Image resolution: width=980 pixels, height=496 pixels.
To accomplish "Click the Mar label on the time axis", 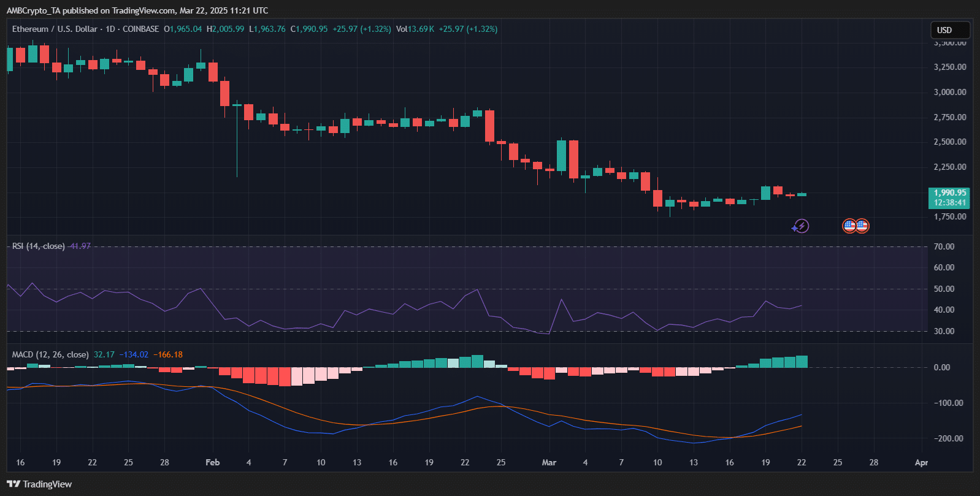I will 549,462.
